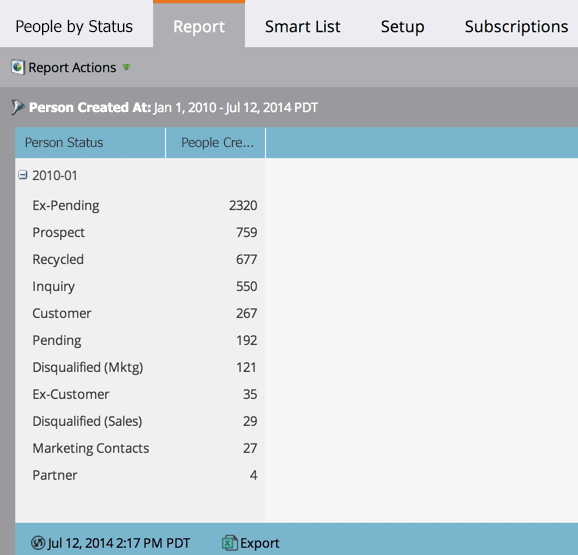Image resolution: width=578 pixels, height=555 pixels.
Task: Expand the Report Actions green dropdown arrow
Action: click(126, 67)
